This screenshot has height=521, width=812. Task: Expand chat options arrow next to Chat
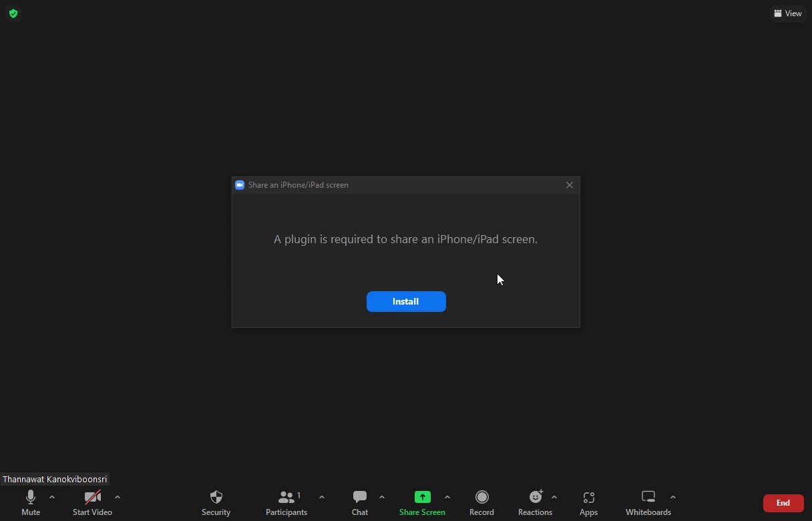tap(382, 498)
